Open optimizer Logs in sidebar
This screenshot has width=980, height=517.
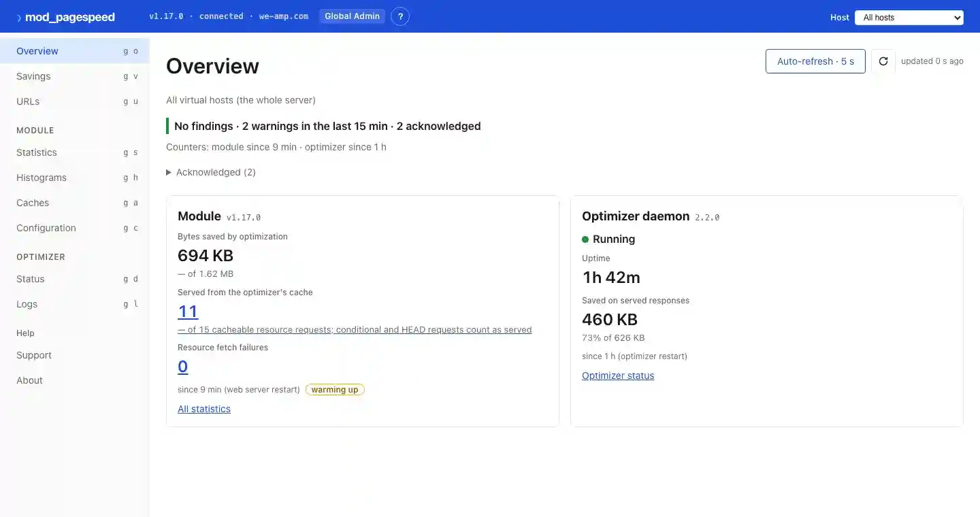coord(75,304)
